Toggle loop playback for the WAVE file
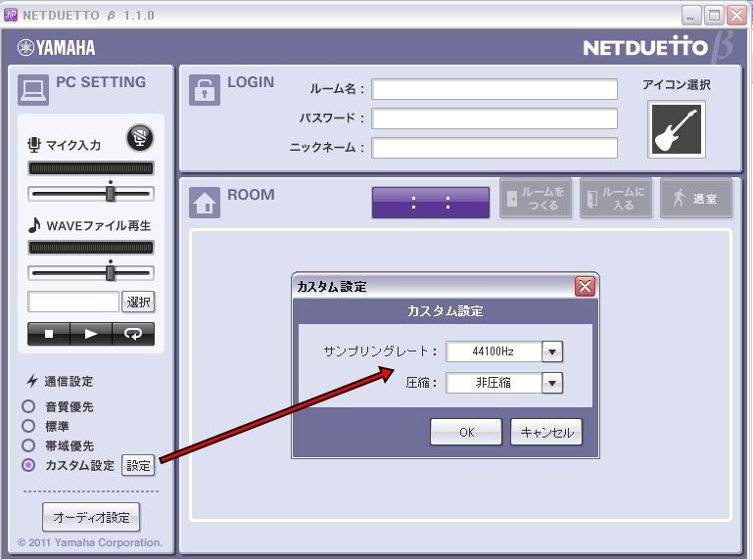 (x=133, y=334)
